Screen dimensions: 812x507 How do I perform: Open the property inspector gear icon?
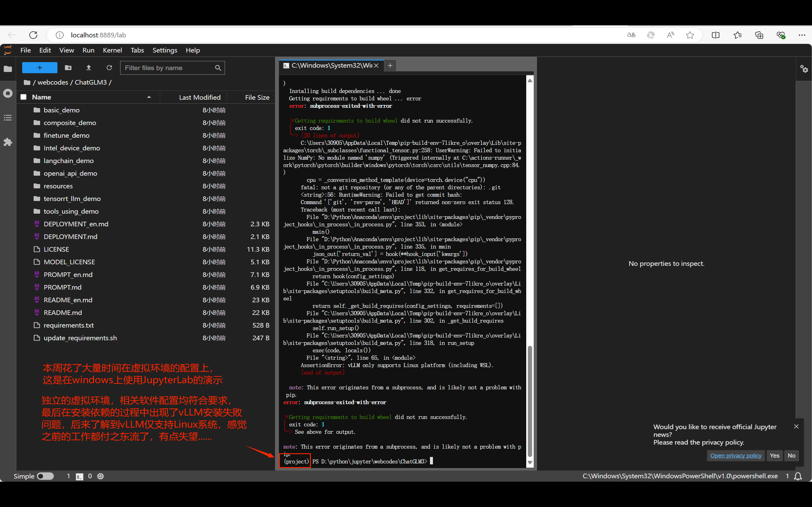804,69
